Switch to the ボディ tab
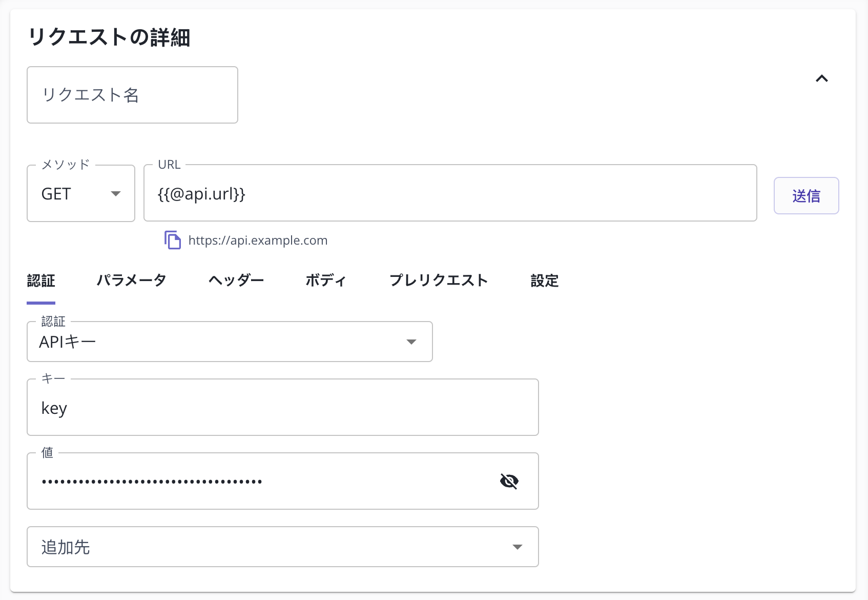Image resolution: width=868 pixels, height=600 pixels. [x=326, y=281]
